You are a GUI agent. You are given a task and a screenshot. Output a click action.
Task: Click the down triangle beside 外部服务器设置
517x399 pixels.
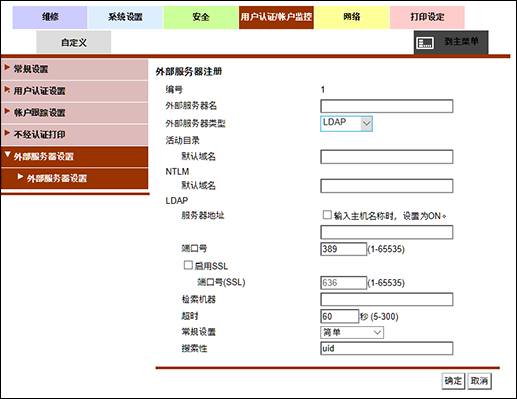(8, 154)
